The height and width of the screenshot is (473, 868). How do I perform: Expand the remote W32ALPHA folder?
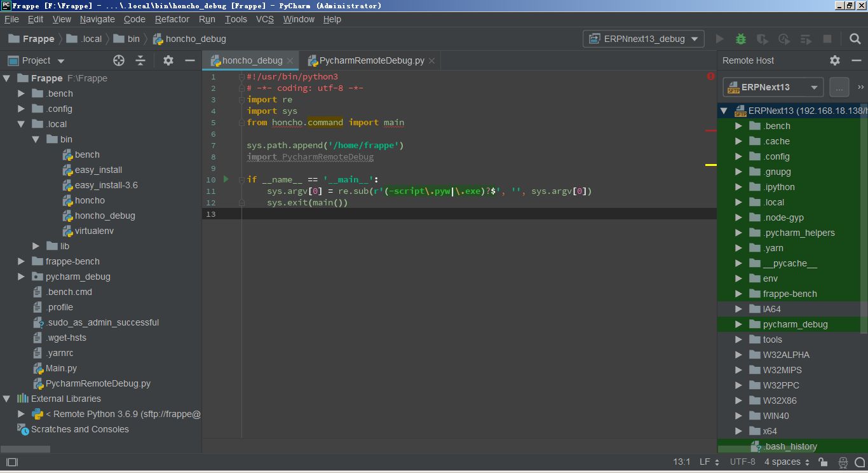[738, 355]
